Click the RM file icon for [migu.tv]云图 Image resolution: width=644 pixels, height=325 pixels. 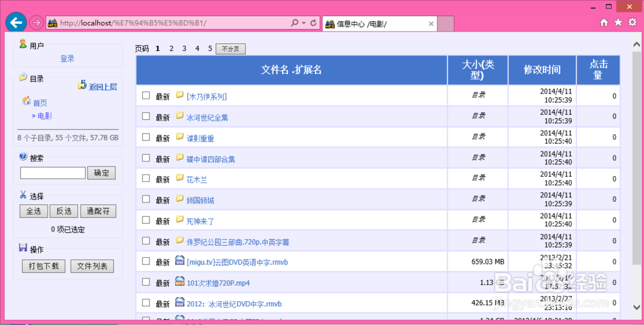click(180, 260)
